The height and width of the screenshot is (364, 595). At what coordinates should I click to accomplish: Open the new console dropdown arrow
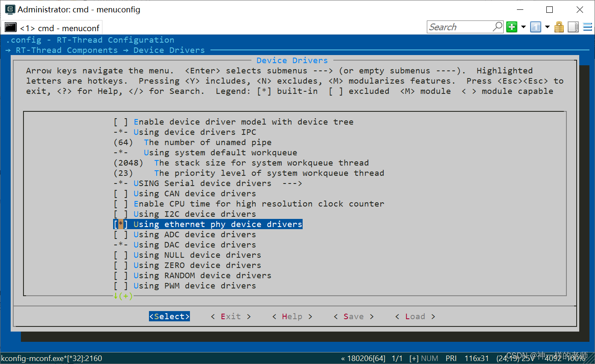click(523, 27)
